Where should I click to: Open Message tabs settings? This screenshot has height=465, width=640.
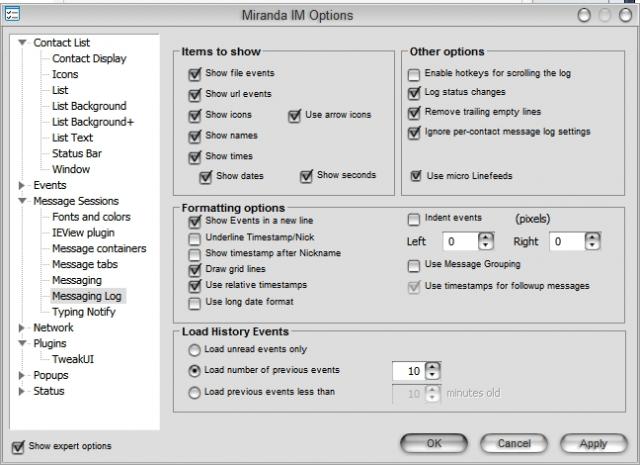84,265
